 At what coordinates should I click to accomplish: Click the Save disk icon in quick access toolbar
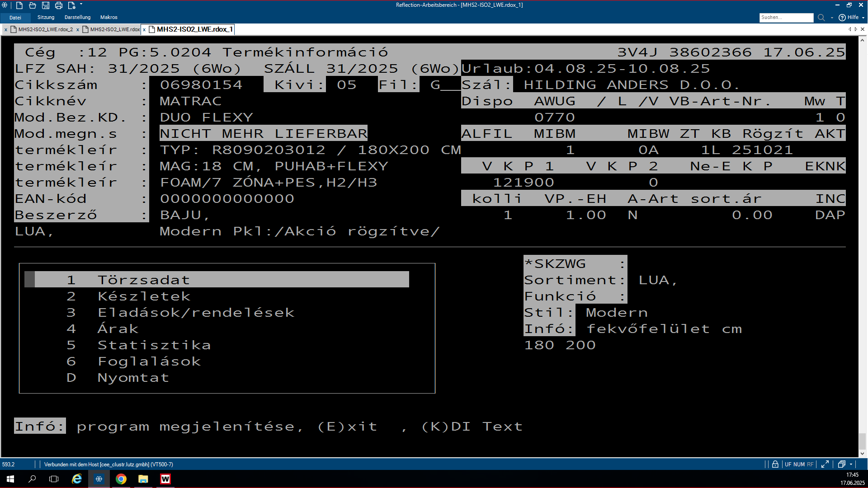[x=46, y=5]
